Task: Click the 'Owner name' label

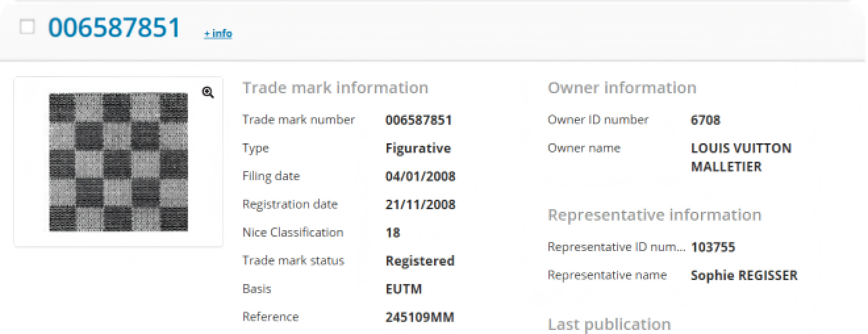Action: coord(584,148)
